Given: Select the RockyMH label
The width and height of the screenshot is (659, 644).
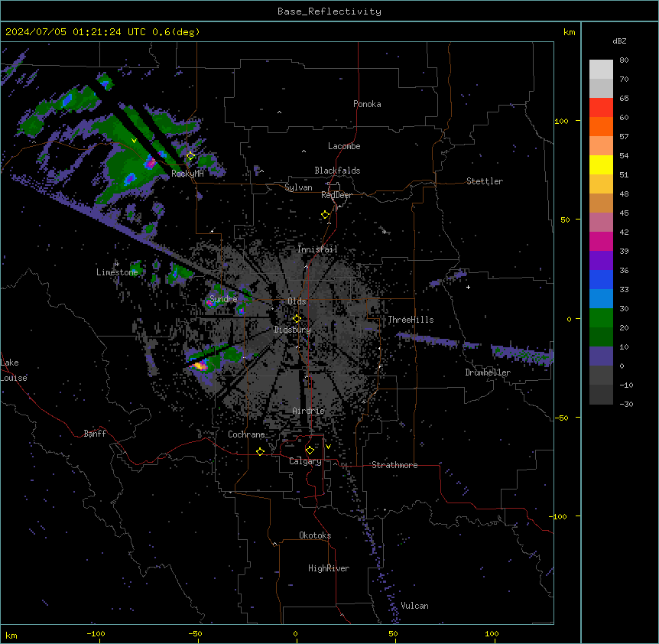Looking at the screenshot, I should (x=187, y=174).
